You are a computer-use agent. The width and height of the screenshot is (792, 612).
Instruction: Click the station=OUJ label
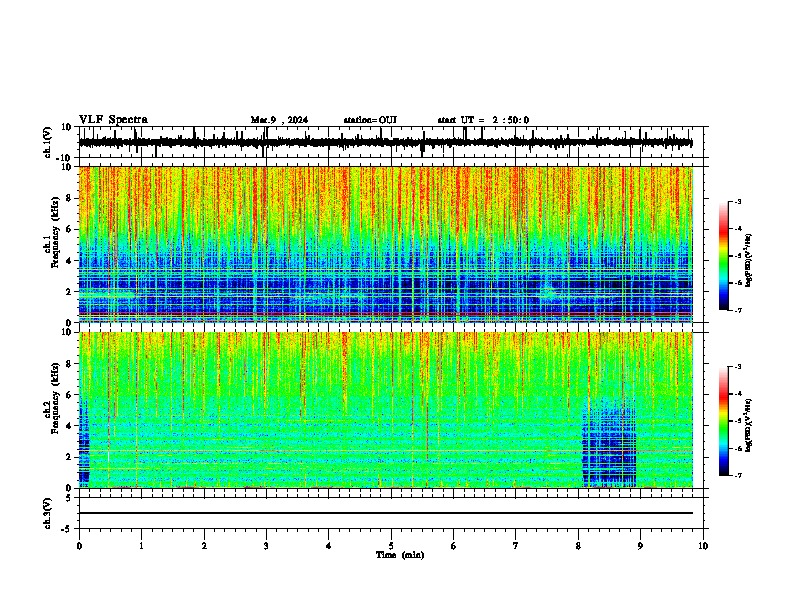(370, 120)
